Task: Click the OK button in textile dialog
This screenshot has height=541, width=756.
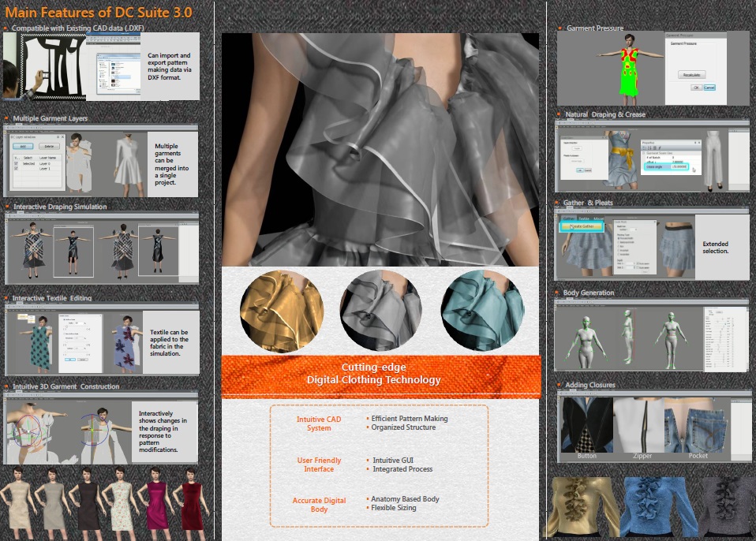Action: 70,360
